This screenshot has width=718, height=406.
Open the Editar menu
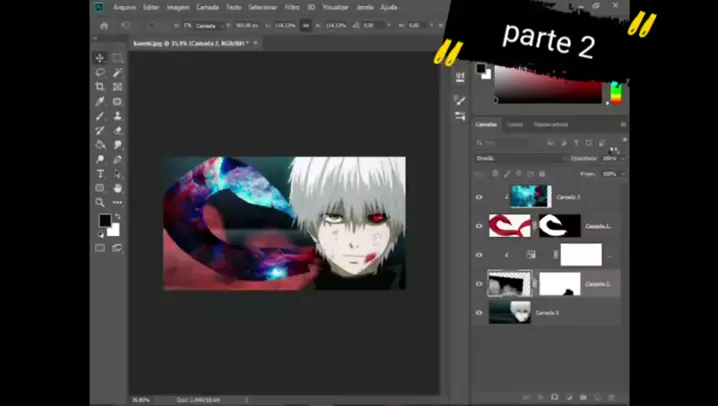(x=151, y=7)
